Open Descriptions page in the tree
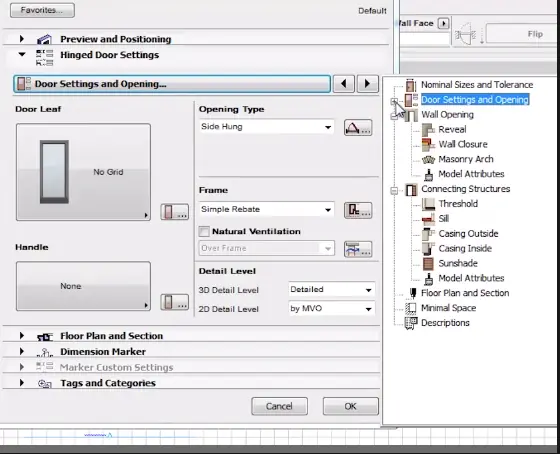Screen dimensions: 560x454 click(445, 323)
